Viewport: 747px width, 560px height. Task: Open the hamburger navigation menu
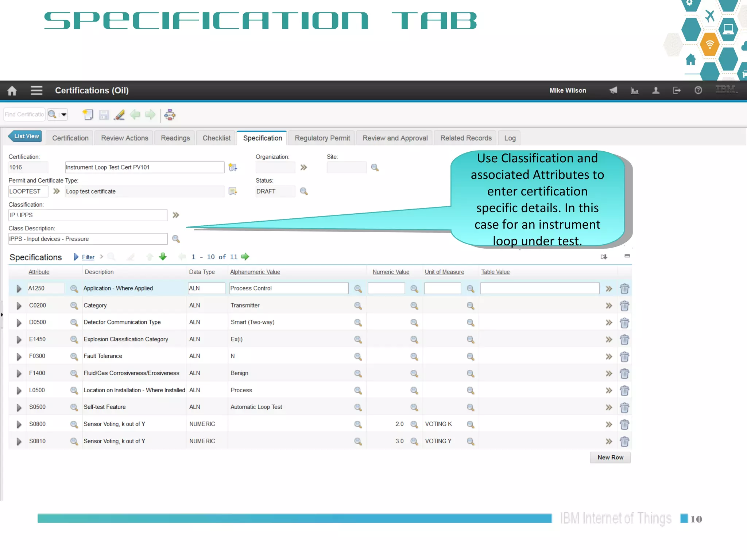click(x=36, y=90)
